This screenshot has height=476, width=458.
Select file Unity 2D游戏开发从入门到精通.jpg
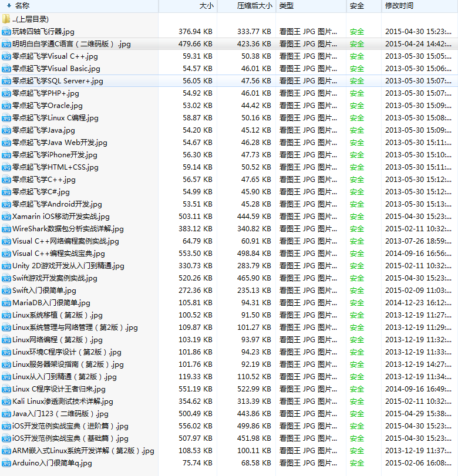point(68,266)
